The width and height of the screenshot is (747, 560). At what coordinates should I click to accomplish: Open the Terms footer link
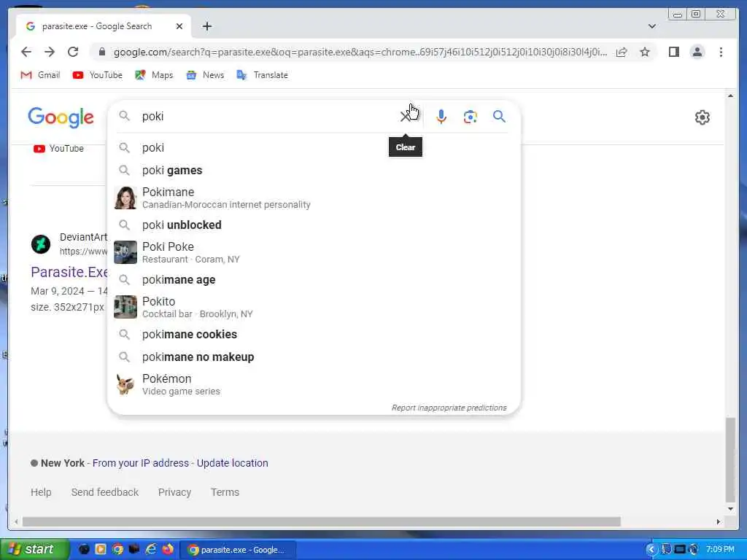pos(225,492)
